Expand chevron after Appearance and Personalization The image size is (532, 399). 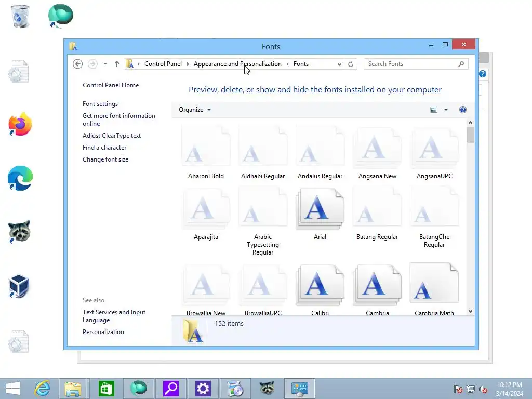(288, 64)
